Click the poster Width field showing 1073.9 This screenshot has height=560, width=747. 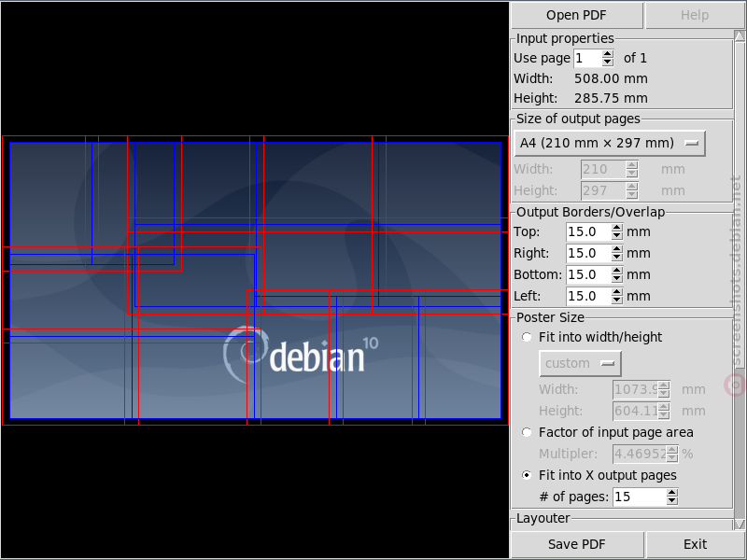click(636, 389)
